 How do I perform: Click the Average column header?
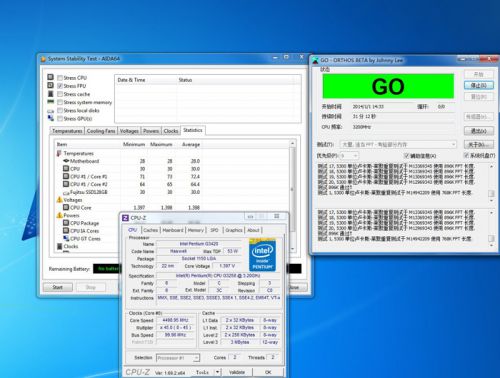(191, 144)
